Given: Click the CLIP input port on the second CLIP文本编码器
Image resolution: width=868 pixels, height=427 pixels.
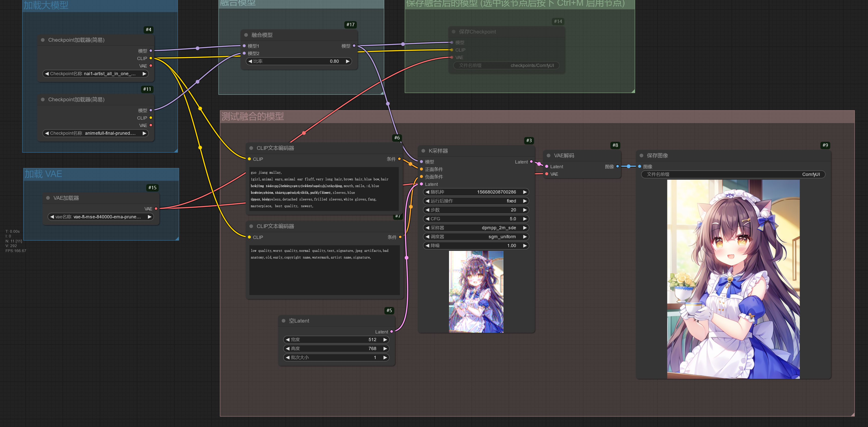Looking at the screenshot, I should pyautogui.click(x=249, y=237).
